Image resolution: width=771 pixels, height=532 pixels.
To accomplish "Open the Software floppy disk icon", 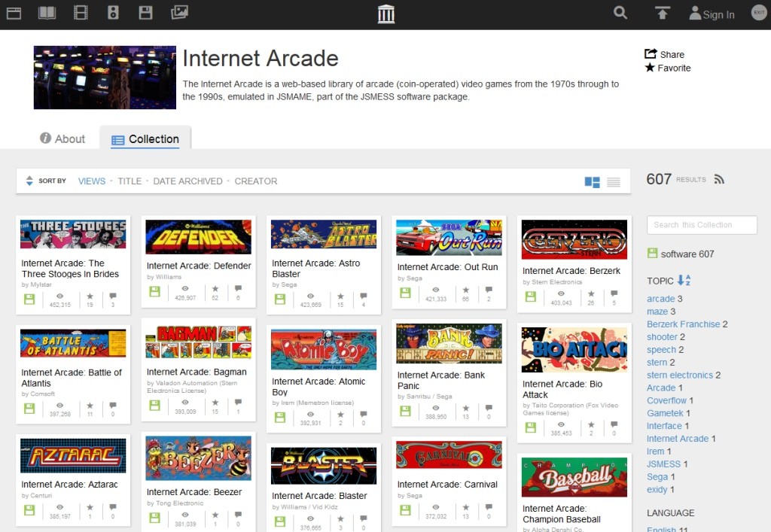I will [x=146, y=13].
